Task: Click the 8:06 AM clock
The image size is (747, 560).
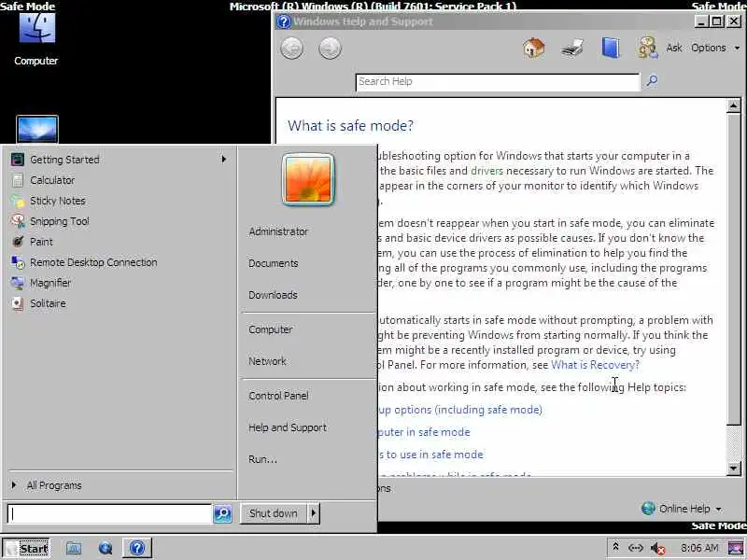Action: (x=698, y=548)
